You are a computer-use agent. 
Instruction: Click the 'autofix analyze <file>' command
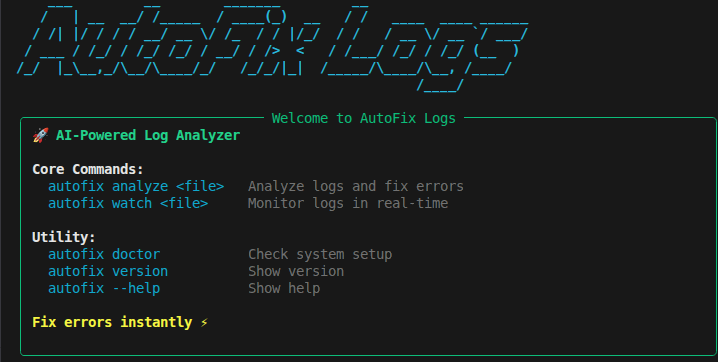tap(136, 186)
